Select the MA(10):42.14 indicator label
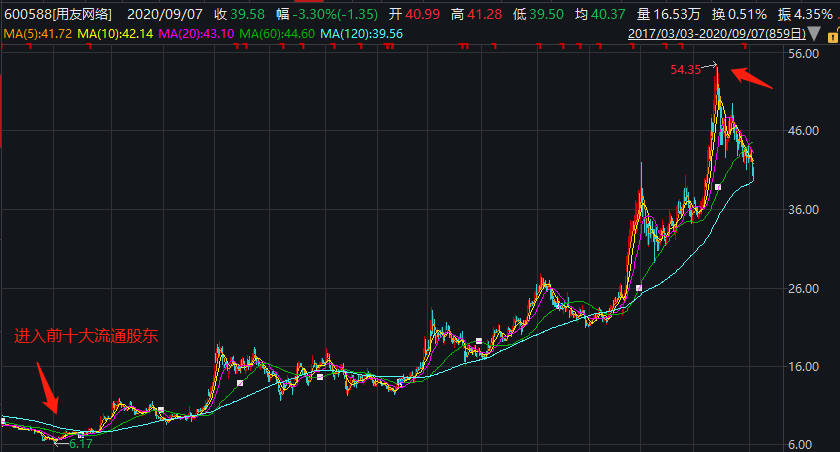This screenshot has width=840, height=452. point(115,34)
